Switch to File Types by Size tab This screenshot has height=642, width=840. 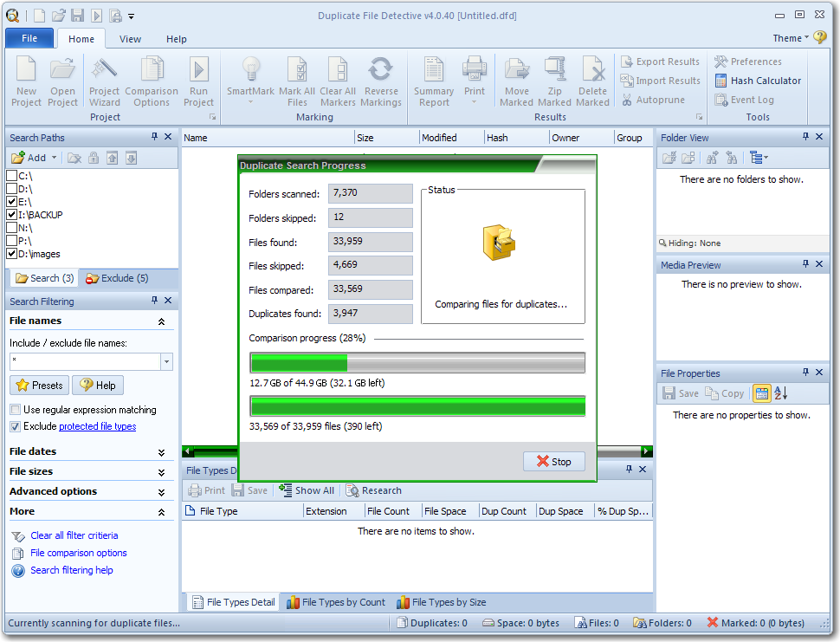point(442,602)
